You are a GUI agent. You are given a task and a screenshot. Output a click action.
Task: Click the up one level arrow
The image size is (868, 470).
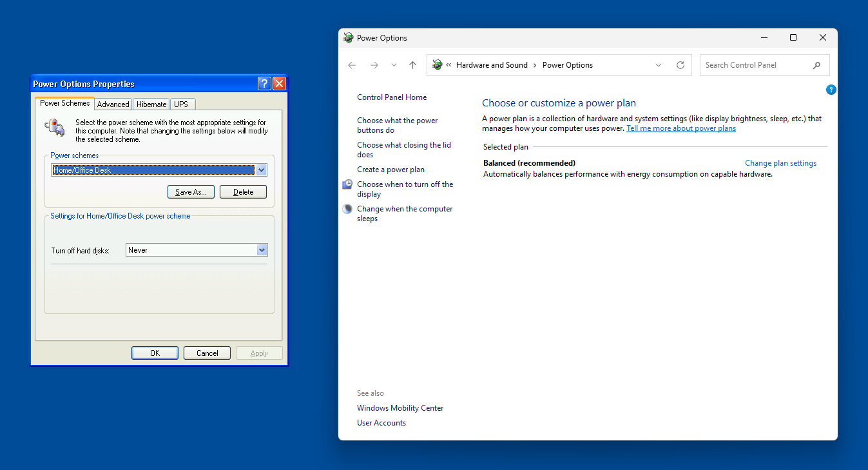click(x=412, y=65)
